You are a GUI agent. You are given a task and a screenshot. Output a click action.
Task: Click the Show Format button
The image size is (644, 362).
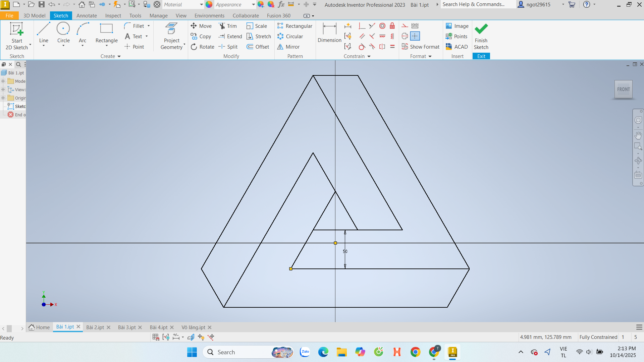[421, 47]
